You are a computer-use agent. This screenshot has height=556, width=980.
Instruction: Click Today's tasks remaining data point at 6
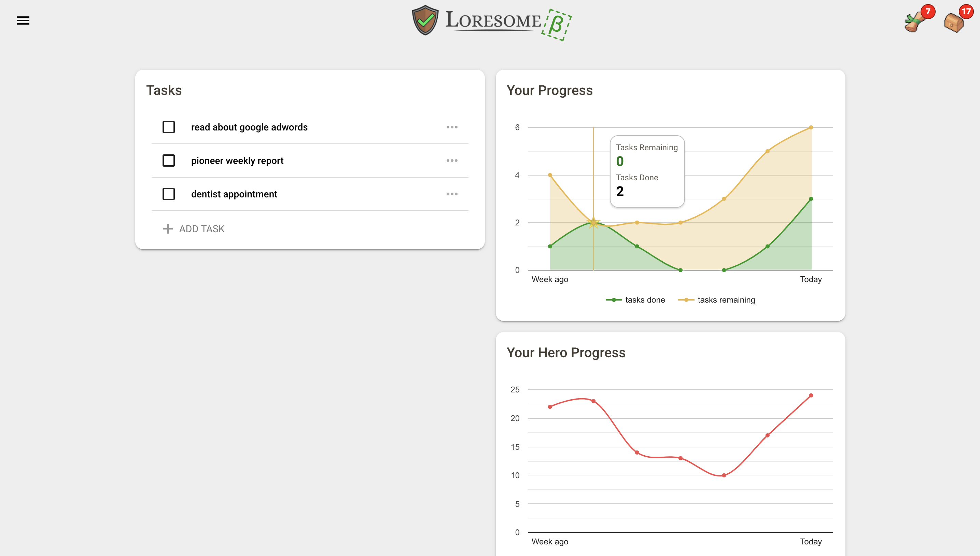(811, 127)
